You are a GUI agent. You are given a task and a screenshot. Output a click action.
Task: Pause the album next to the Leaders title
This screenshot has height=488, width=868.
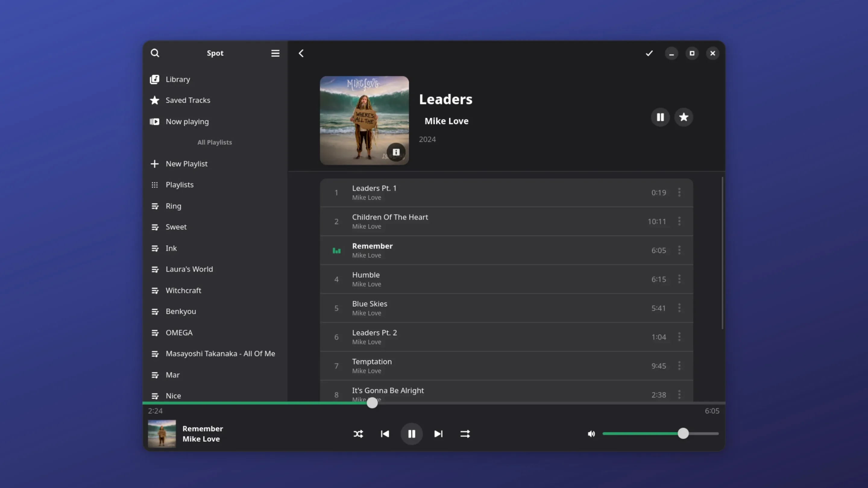tap(660, 117)
